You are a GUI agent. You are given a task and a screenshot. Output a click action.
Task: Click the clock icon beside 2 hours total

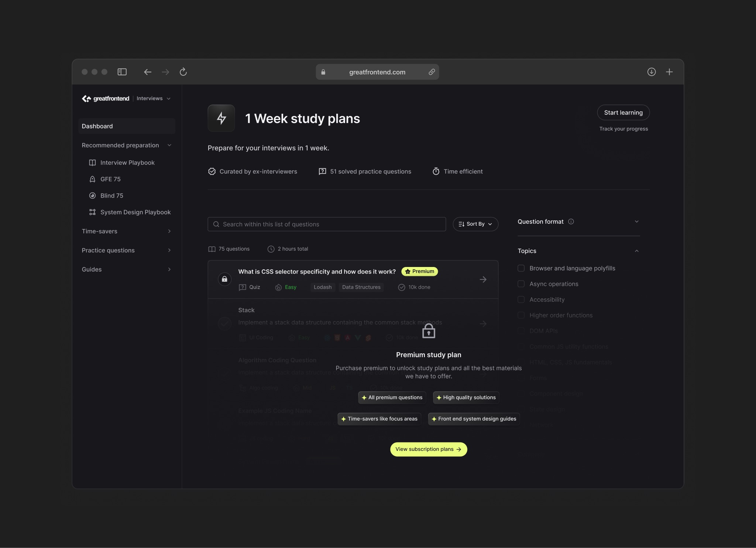pos(271,249)
